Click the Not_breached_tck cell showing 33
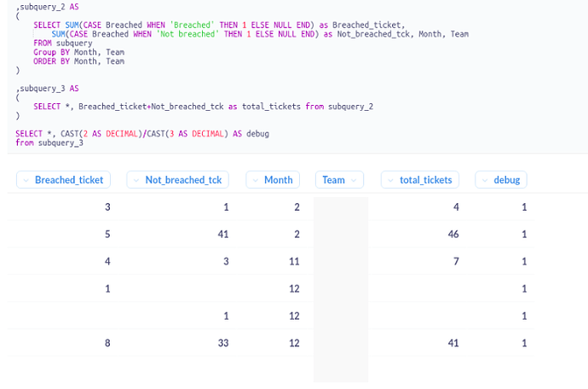588x389 pixels. (x=223, y=343)
